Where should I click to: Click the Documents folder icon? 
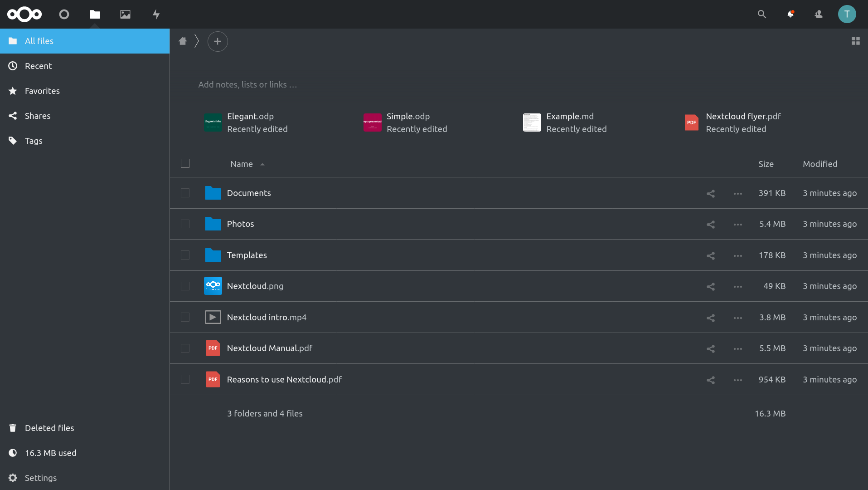pos(213,193)
